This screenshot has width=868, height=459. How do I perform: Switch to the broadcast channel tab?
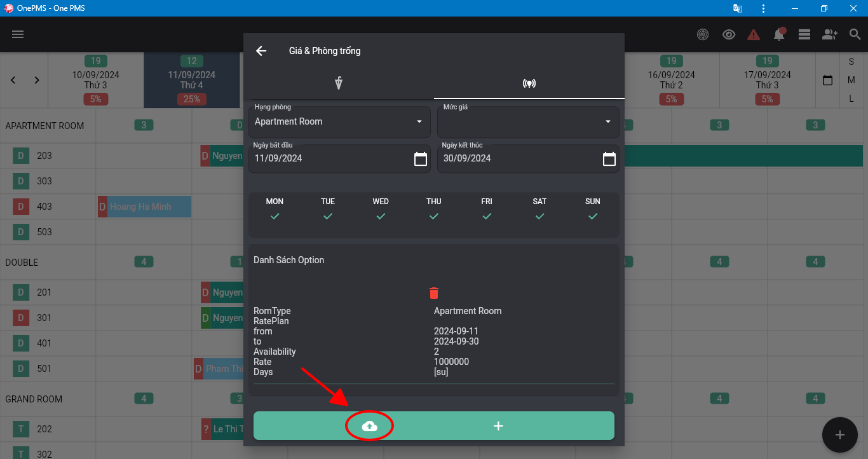click(529, 83)
